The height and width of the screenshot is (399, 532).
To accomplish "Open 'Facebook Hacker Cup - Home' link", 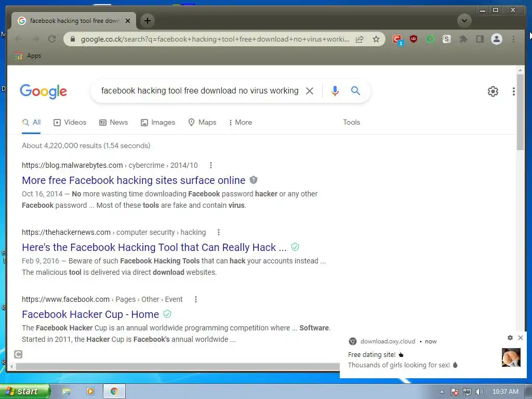I will (x=90, y=314).
